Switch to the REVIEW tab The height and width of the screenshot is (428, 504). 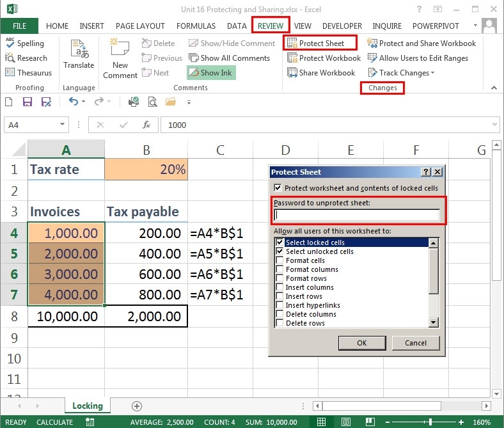271,26
